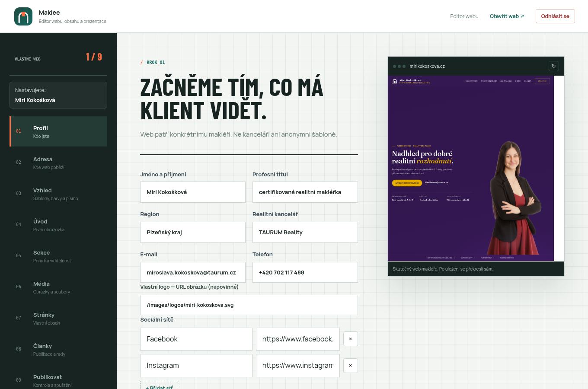This screenshot has height=389, width=588.
Task: Edit the Jméno a příjmení field
Action: (193, 192)
